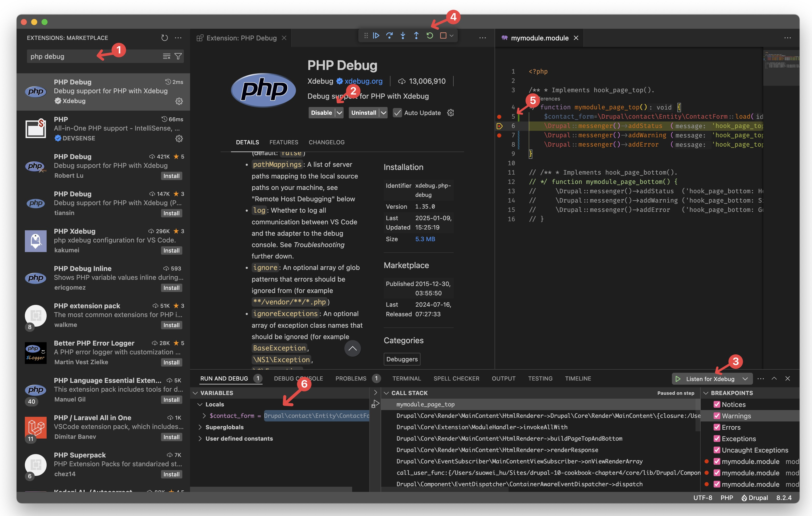Click the debug Continue button
Viewport: 812px width, 516px height.
tap(376, 35)
